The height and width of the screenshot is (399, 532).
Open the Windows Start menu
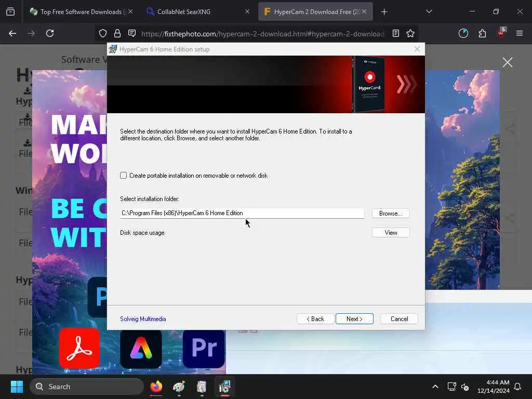click(17, 387)
